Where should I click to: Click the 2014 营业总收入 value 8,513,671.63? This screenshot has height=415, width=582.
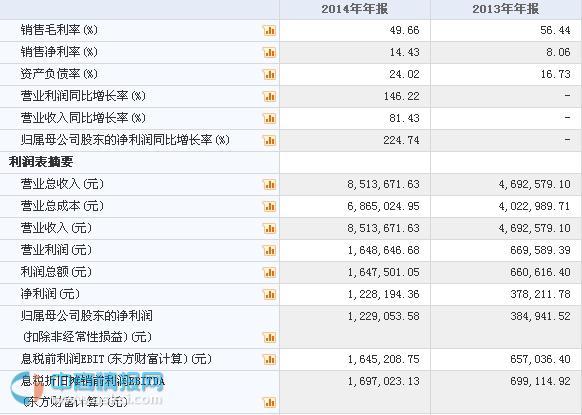click(383, 184)
